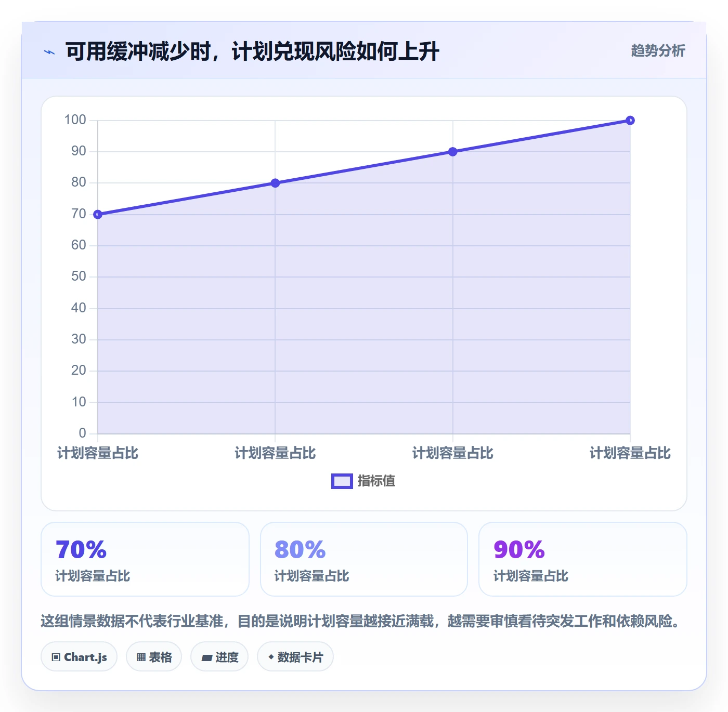Image resolution: width=728 pixels, height=712 pixels.
Task: Toggle the 指标值 legend color swatch
Action: click(342, 481)
